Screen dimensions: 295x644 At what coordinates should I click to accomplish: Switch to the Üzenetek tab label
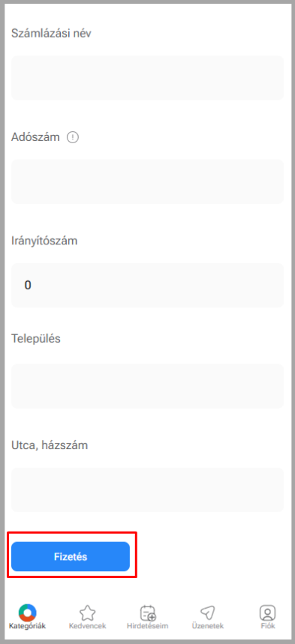(x=208, y=626)
